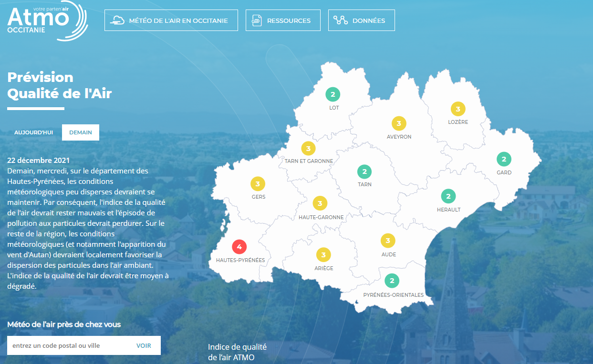Select the green marker for Pyrénées-Orientales
Screen dimensions: 593x364
[x=392, y=281]
